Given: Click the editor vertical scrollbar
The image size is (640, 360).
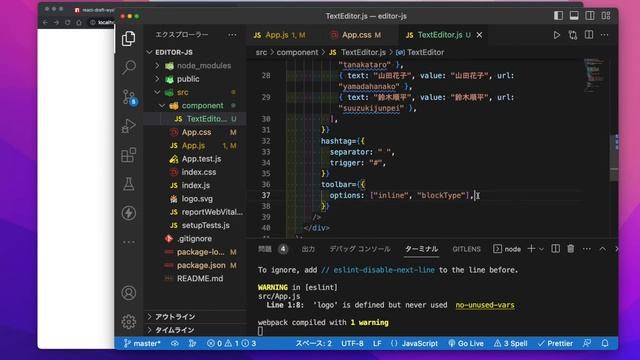Looking at the screenshot, I should 614,157.
